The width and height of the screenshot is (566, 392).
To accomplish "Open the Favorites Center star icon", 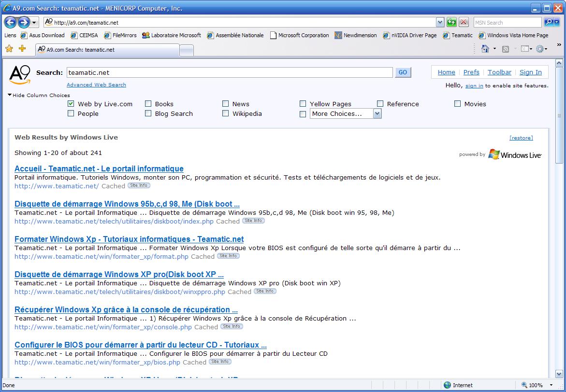I will pos(9,49).
